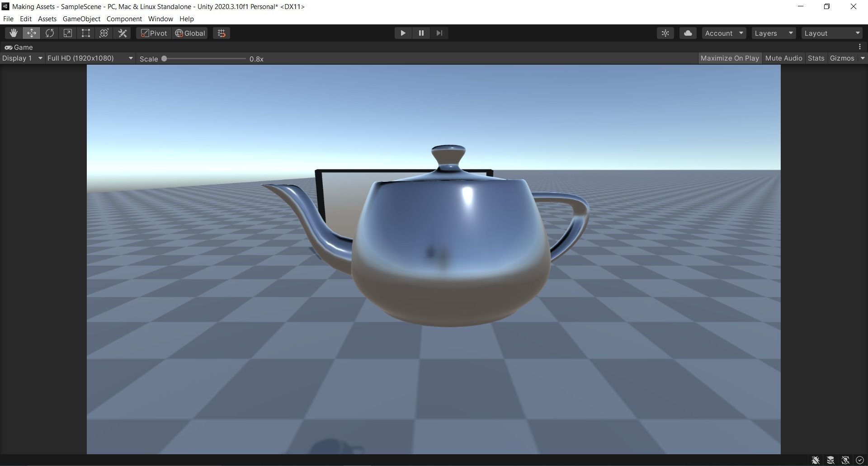The height and width of the screenshot is (466, 868).
Task: Click auto-generate lighting status icon
Action: (845, 460)
